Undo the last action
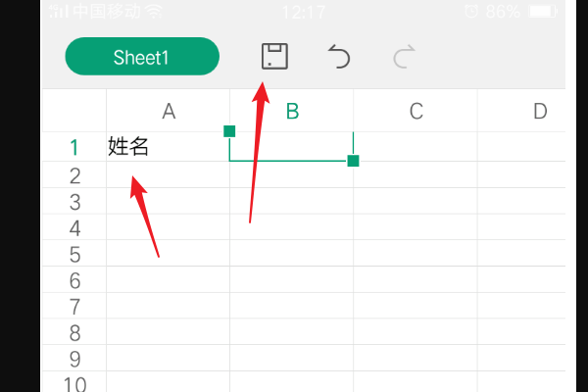 tap(339, 57)
